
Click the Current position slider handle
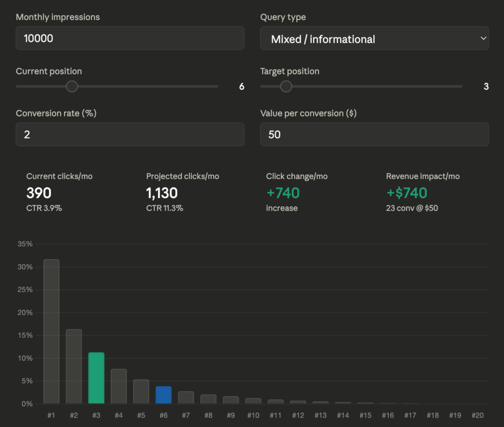pyautogui.click(x=72, y=86)
